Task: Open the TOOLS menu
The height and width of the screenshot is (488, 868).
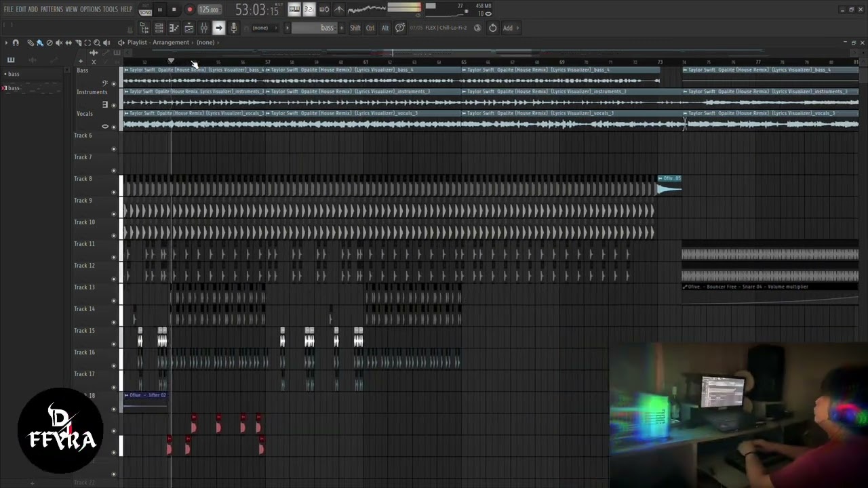Action: tap(110, 9)
